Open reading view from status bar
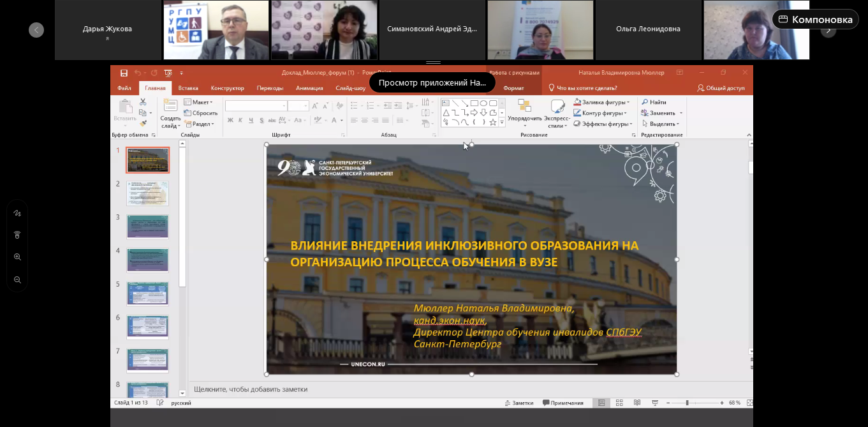 [x=636, y=403]
